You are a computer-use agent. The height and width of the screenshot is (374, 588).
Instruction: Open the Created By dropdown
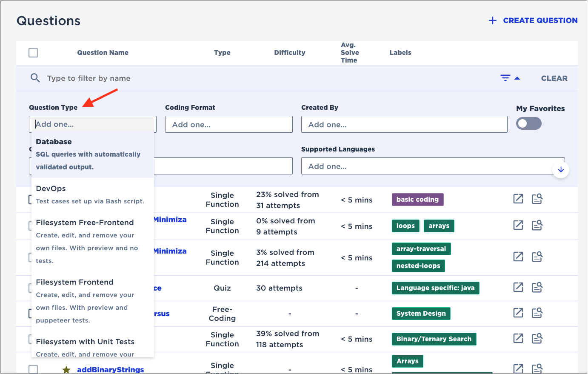coord(404,124)
